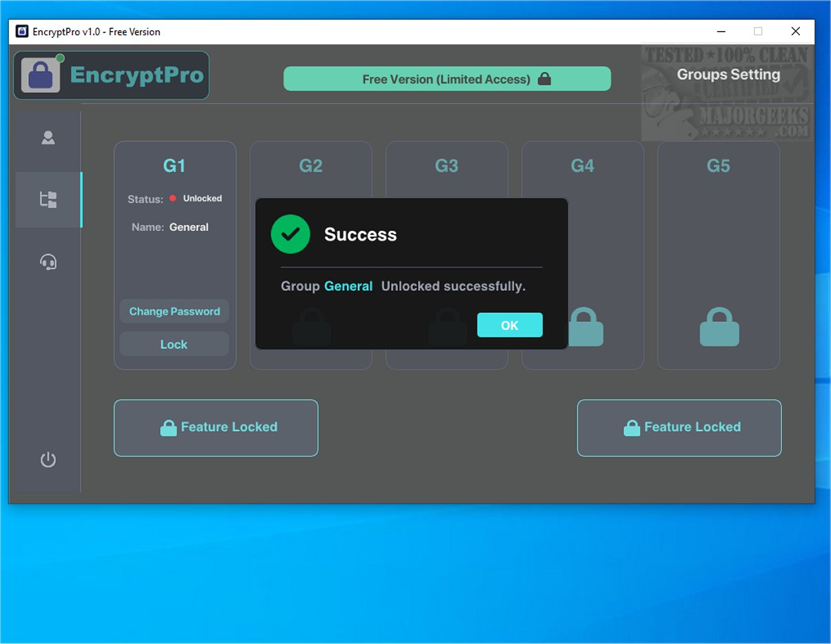
Task: Click the G5 padlock icon
Action: pos(719,327)
